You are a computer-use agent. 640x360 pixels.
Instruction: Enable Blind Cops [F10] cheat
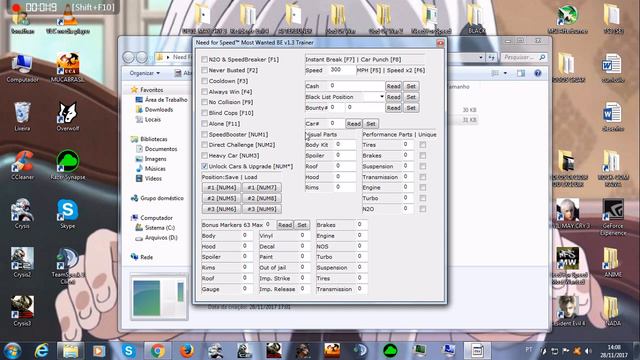tap(204, 113)
